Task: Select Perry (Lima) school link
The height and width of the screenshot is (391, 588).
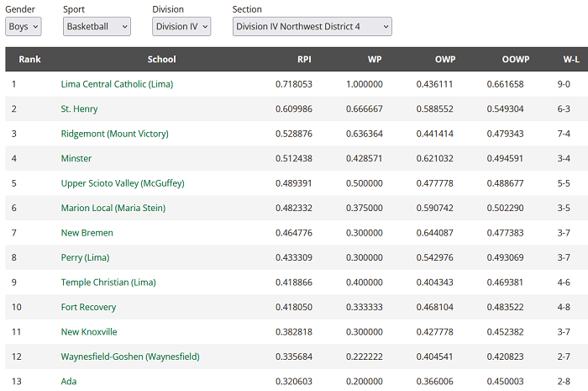Action: tap(85, 257)
